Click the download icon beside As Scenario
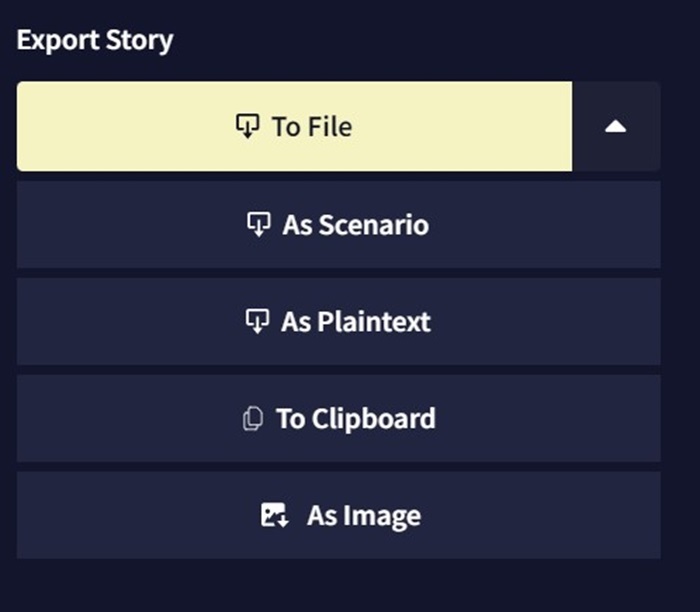700x612 pixels. [258, 224]
